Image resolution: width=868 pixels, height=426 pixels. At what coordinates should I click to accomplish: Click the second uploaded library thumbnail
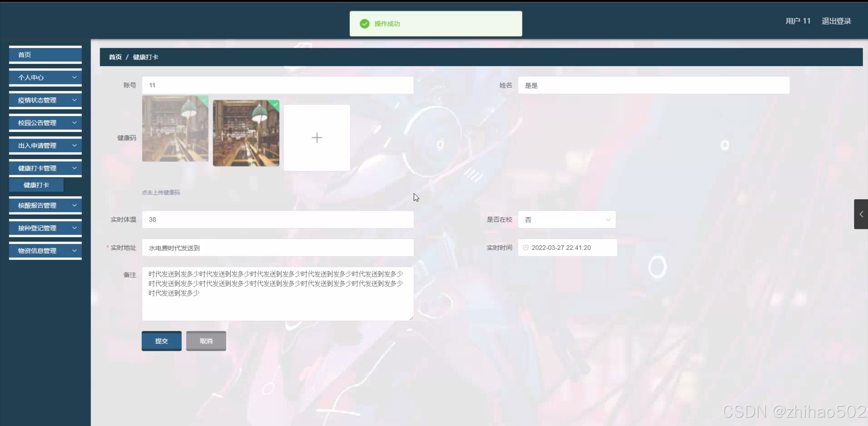point(246,133)
